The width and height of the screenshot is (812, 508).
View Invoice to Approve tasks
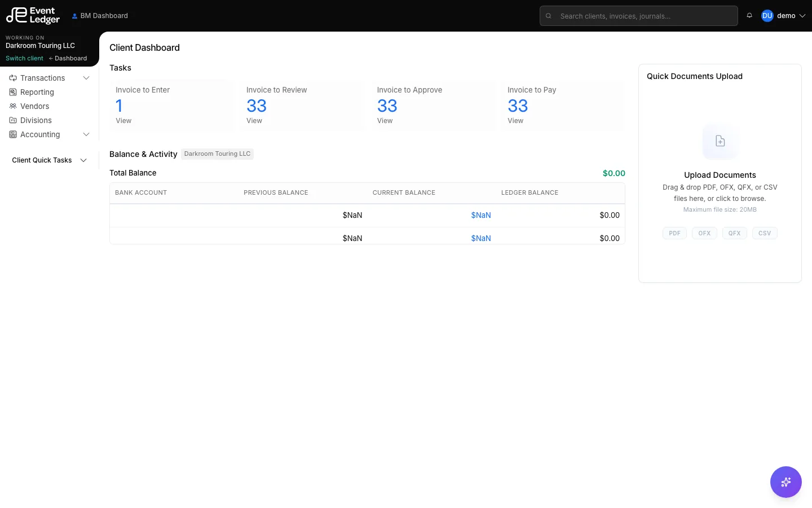pos(385,121)
